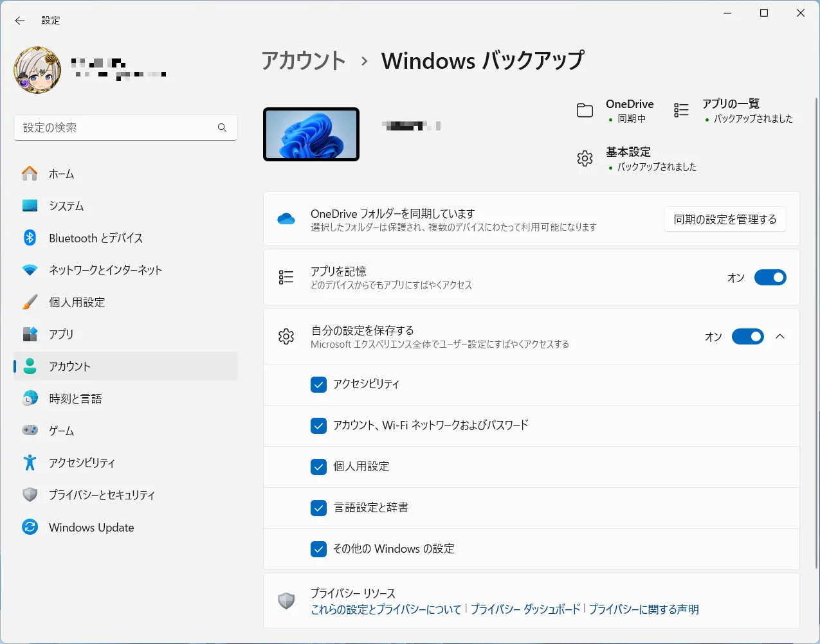Uncheck the 言語設定と辞書 checkbox
Viewport: 820px width, 644px height.
pyautogui.click(x=318, y=508)
